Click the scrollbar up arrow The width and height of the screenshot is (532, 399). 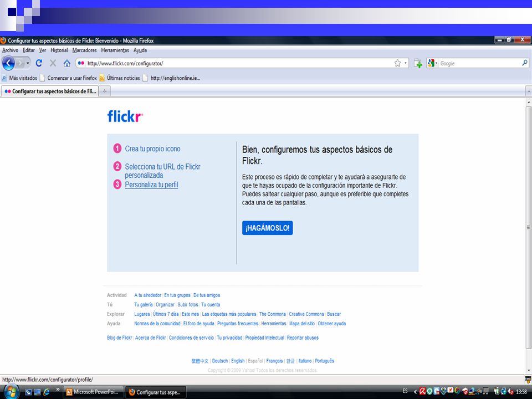point(529,101)
